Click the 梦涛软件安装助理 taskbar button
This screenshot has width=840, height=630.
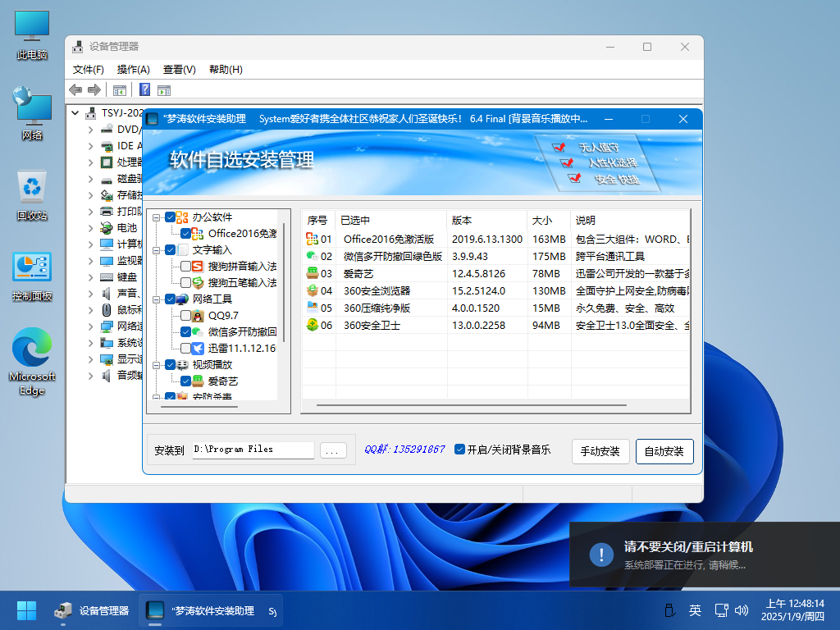coord(212,610)
